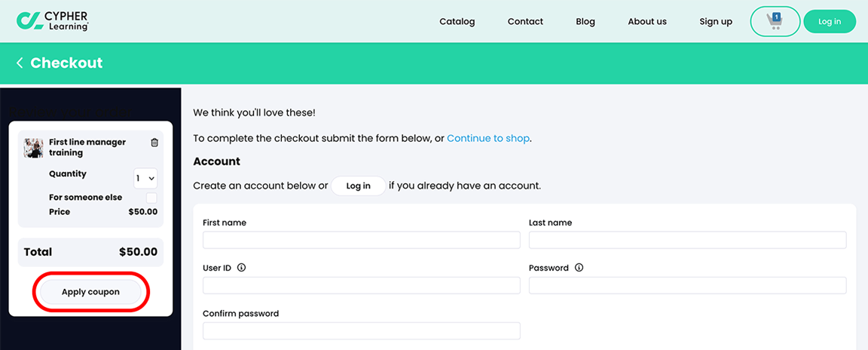Open the Quantity dropdown

(145, 178)
